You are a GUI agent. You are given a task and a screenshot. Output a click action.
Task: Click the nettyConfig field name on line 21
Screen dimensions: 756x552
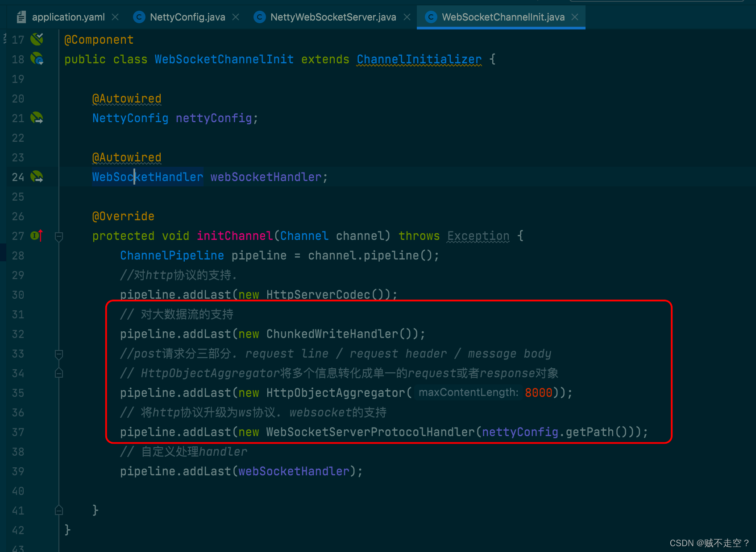(x=214, y=118)
